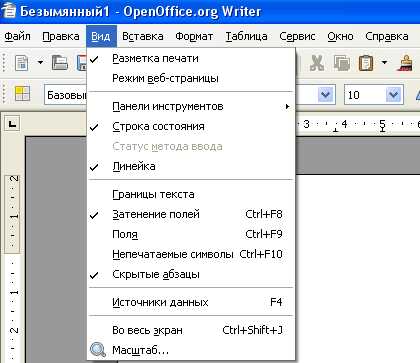
Task: Click the Масштаб magnifier icon
Action: point(98,350)
